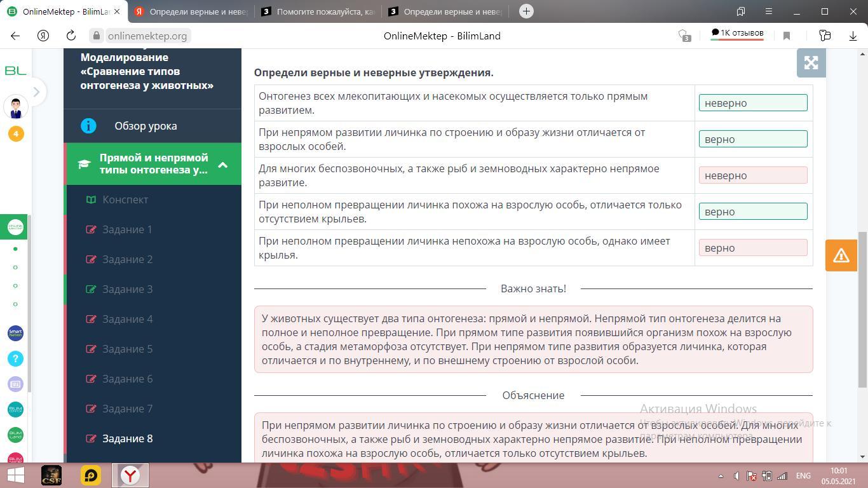868x488 pixels.
Task: Click the user avatar in sidebar
Action: [x=15, y=107]
